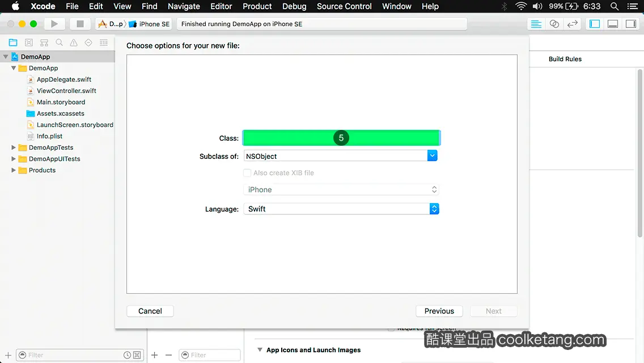This screenshot has height=363, width=644.
Task: Open the Subclass of combo box arrow
Action: click(x=432, y=155)
